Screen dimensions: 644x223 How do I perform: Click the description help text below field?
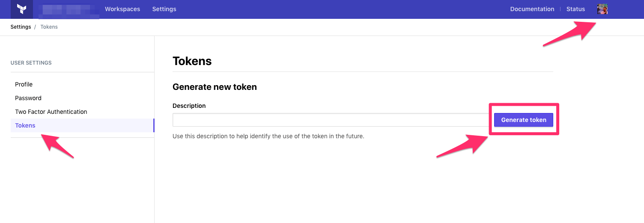[x=268, y=137]
